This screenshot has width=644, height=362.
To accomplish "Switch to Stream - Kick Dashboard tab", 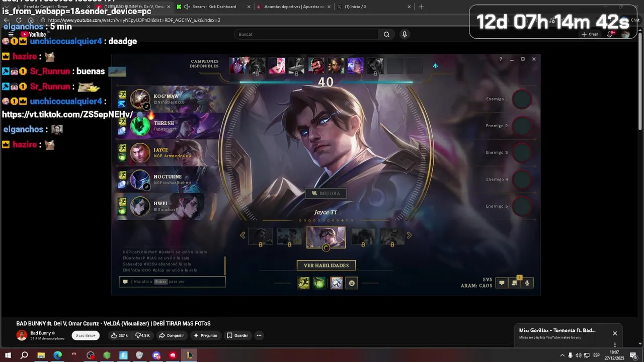I will [214, 7].
